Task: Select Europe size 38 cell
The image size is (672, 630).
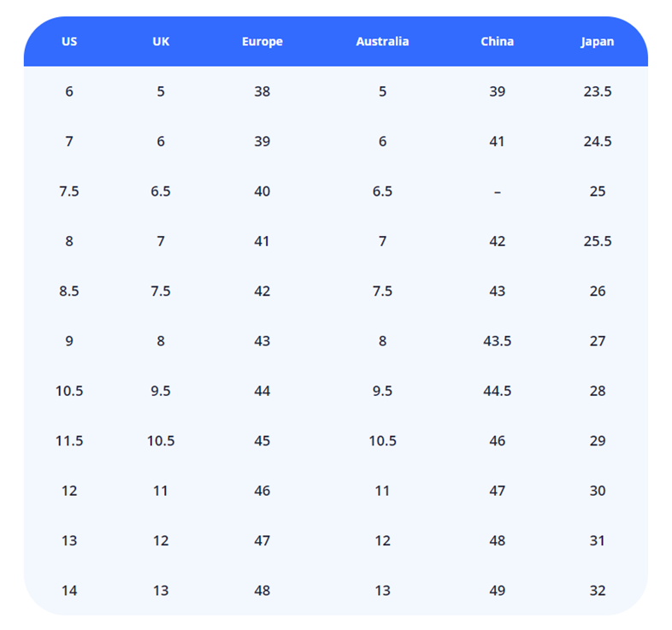Action: click(262, 91)
